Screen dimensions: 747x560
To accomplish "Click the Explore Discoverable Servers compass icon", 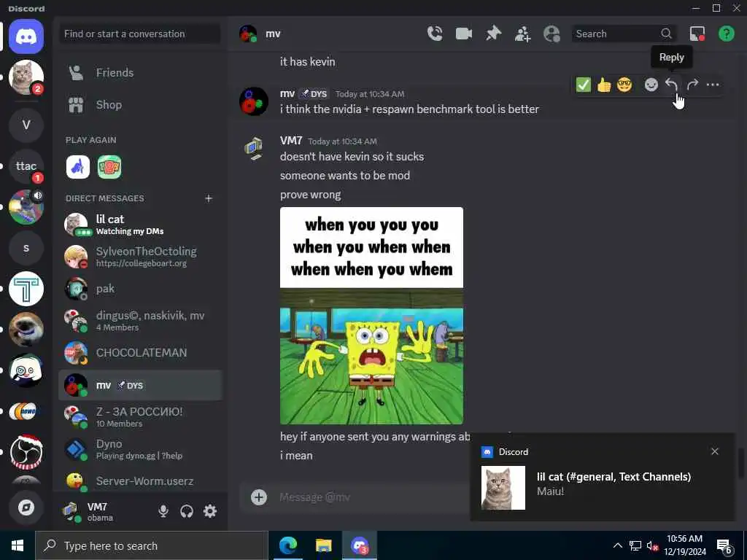I will tap(26, 507).
